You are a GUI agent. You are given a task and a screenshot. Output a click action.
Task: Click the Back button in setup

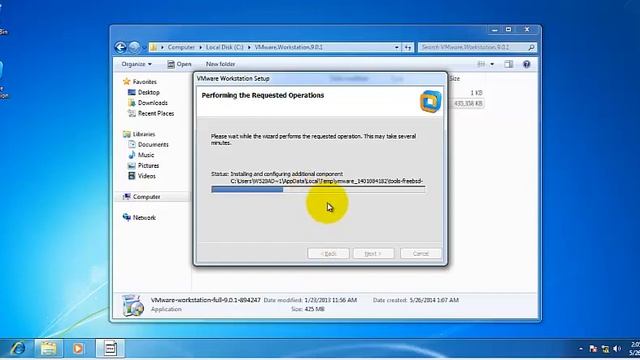[x=328, y=253]
